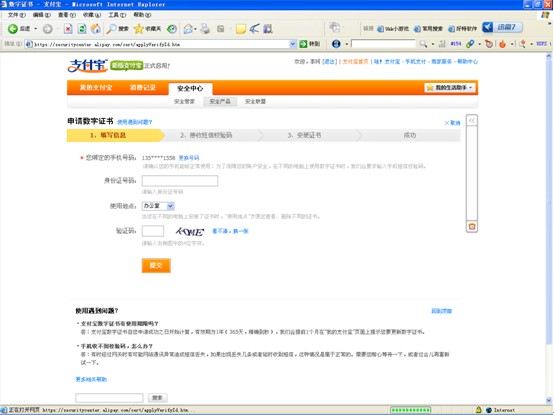This screenshot has width=554, height=415.
Task: Click the red round icon below the side panel
Action: 472,226
